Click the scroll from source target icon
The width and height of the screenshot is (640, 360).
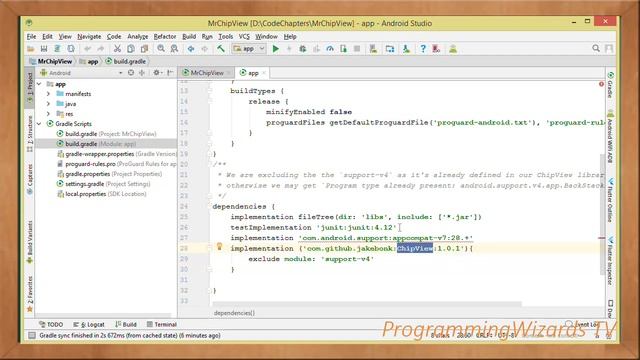(x=131, y=73)
